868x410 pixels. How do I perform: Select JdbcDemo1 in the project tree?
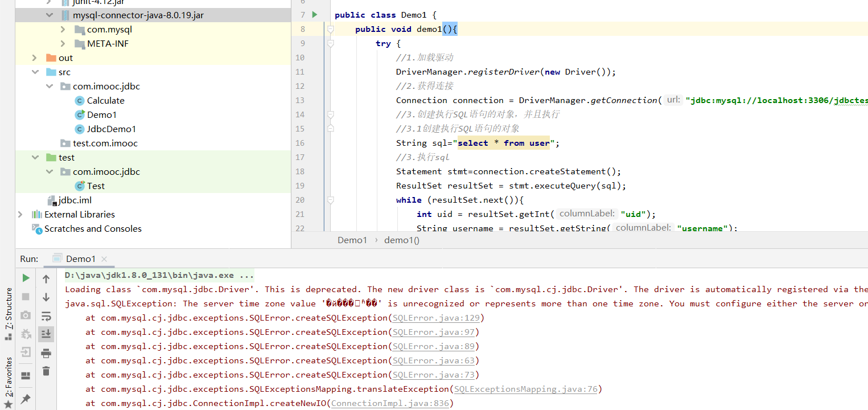(x=112, y=129)
